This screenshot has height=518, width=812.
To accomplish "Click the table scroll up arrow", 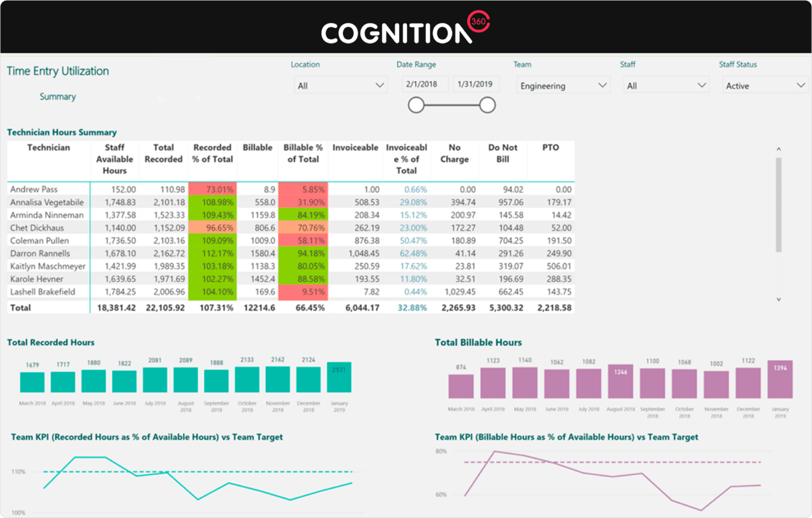I will [779, 149].
